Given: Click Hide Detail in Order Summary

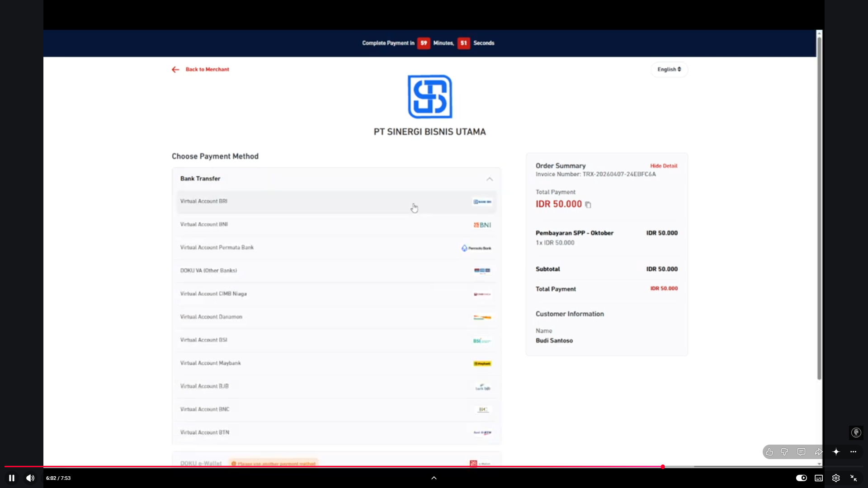Looking at the screenshot, I should coord(664,166).
